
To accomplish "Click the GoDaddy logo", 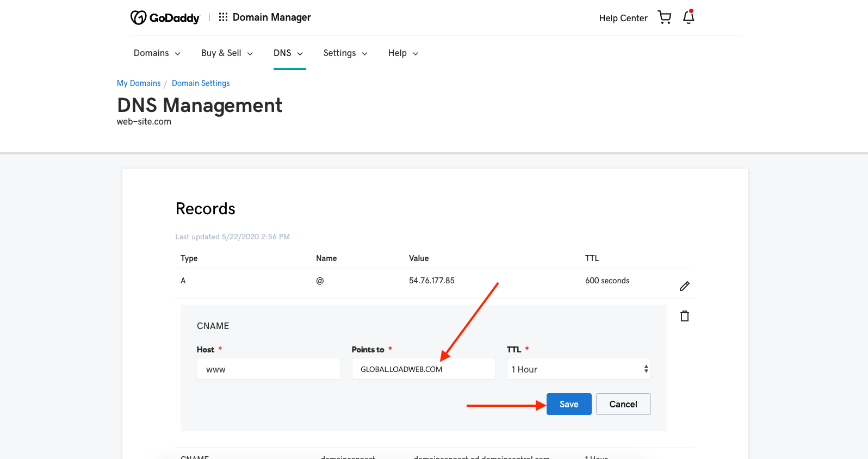I will [165, 18].
